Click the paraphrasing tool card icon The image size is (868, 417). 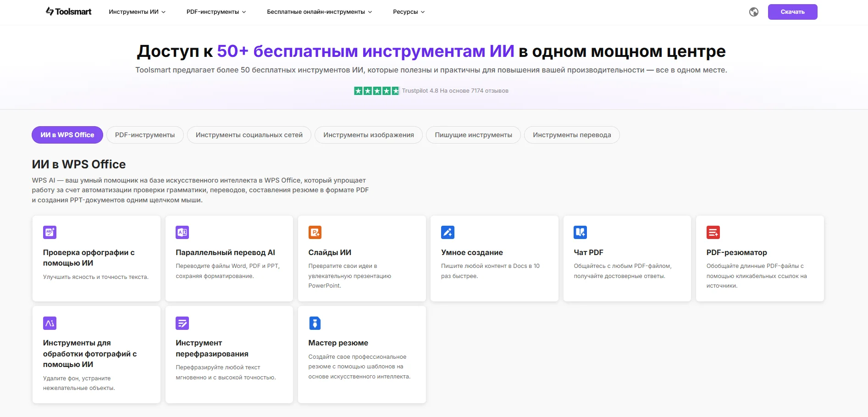click(182, 323)
